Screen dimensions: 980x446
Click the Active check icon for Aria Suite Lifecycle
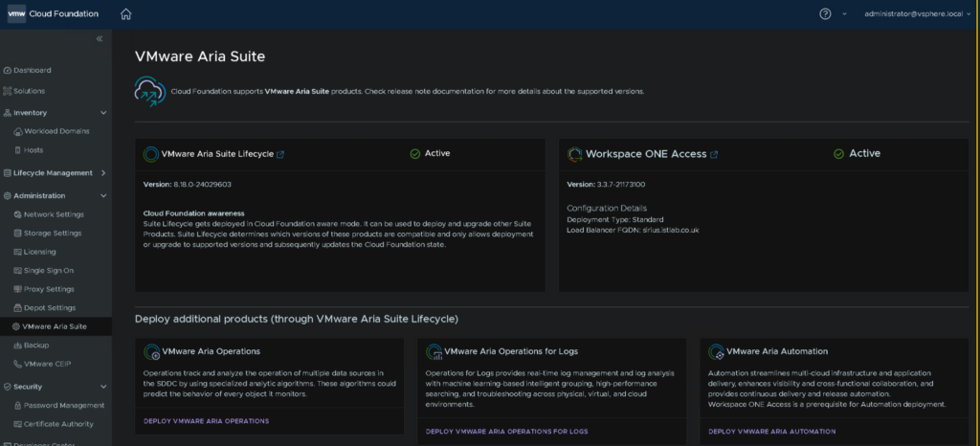[x=415, y=154]
